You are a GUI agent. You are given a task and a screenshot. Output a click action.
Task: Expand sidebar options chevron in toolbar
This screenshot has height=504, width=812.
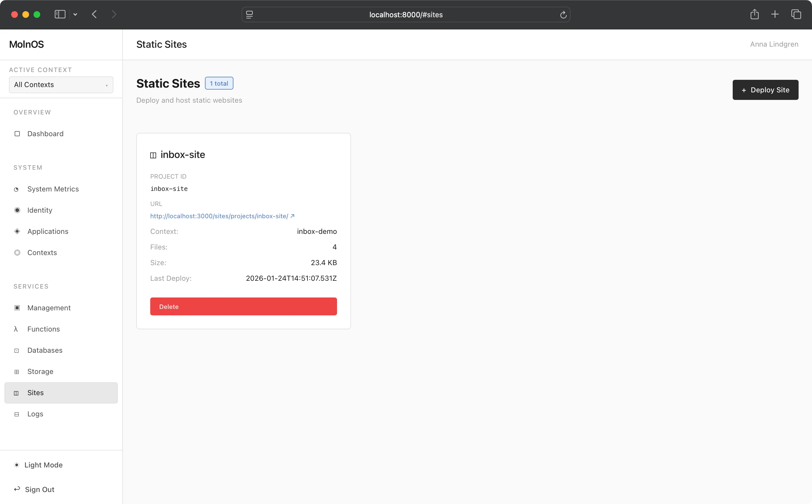point(75,14)
